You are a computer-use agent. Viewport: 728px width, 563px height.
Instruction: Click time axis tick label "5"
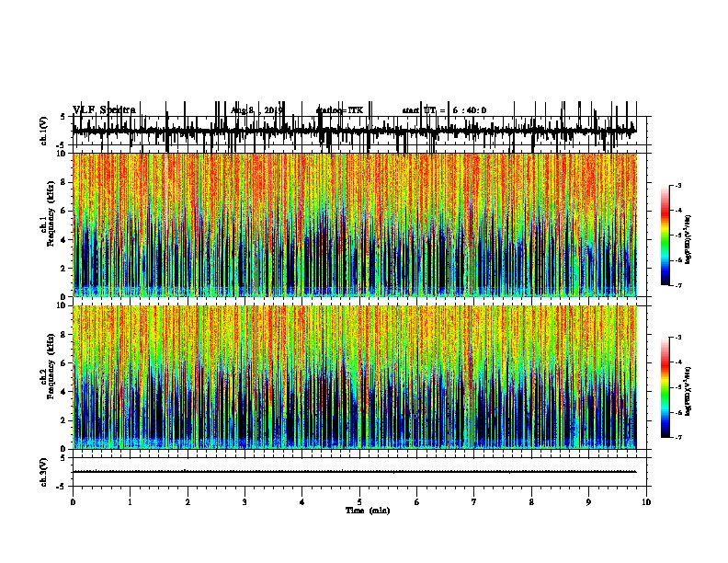(x=359, y=502)
